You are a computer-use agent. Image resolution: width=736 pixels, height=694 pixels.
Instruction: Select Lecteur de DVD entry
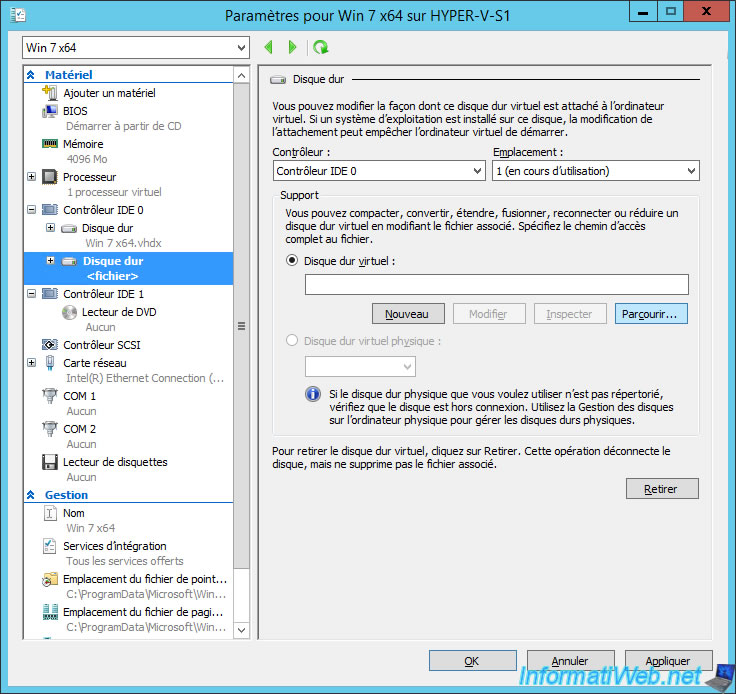tap(119, 312)
